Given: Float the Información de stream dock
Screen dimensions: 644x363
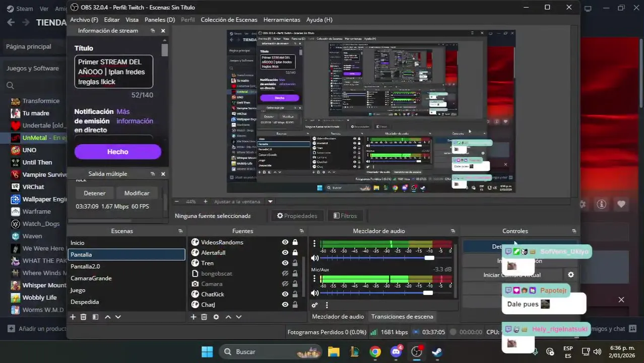Looking at the screenshot, I should click(153, 31).
